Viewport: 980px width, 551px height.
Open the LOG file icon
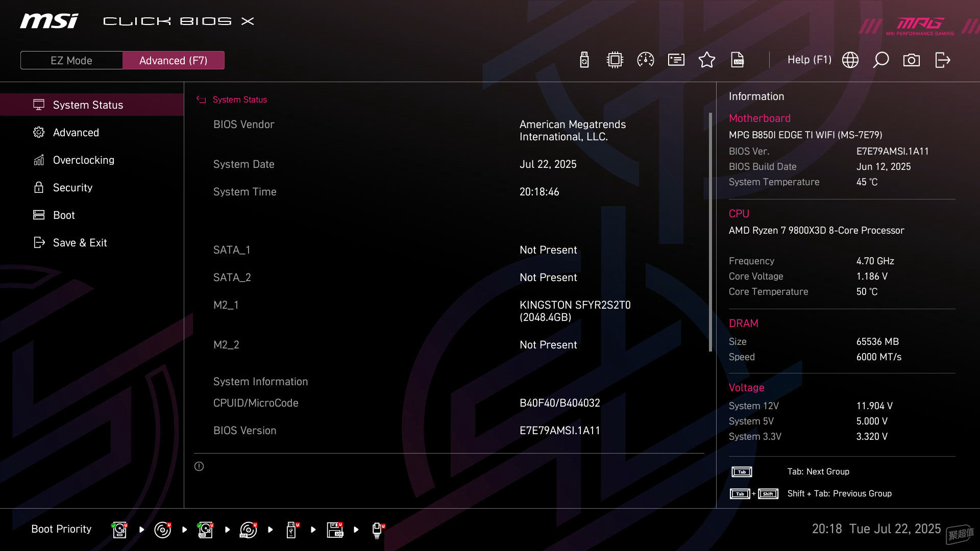click(x=738, y=60)
